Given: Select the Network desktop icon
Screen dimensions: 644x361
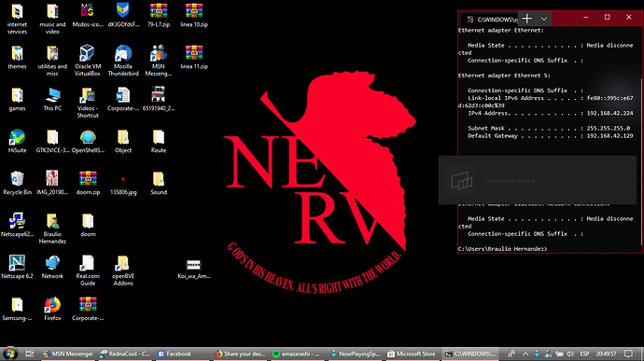Looking at the screenshot, I should coord(52,267).
